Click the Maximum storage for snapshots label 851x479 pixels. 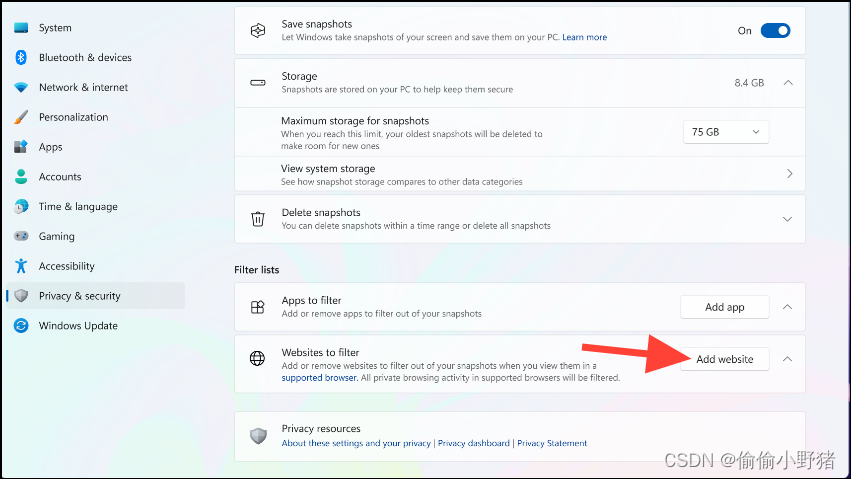[x=355, y=121]
